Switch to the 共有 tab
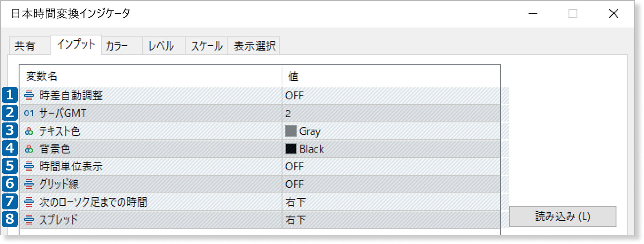Viewport: 644px width, 244px height. point(24,46)
